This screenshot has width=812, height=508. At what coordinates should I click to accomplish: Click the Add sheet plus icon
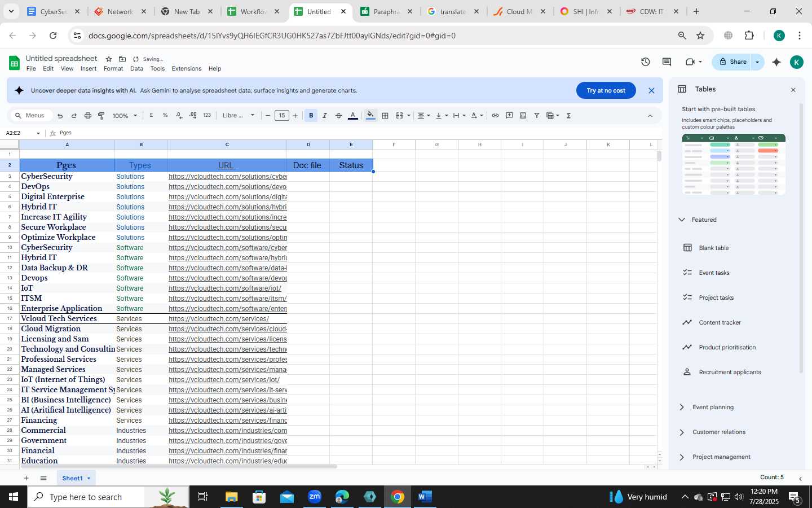(x=26, y=478)
